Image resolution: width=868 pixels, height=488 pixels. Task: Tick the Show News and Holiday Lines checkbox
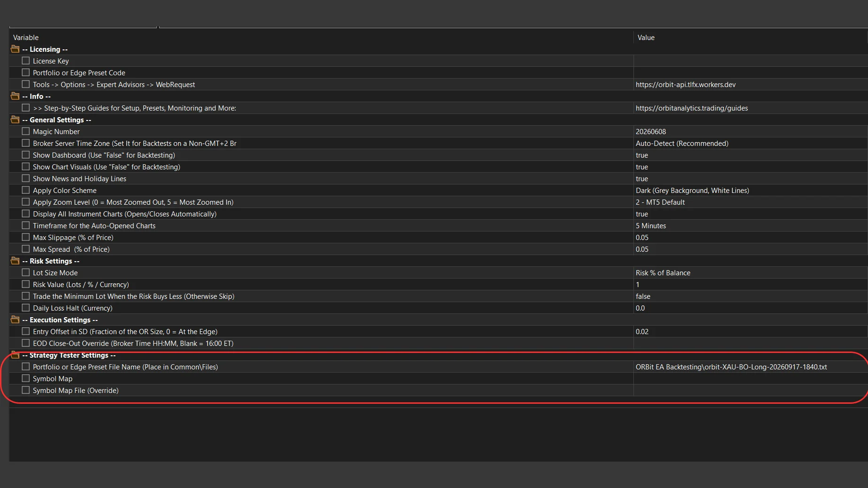point(26,178)
